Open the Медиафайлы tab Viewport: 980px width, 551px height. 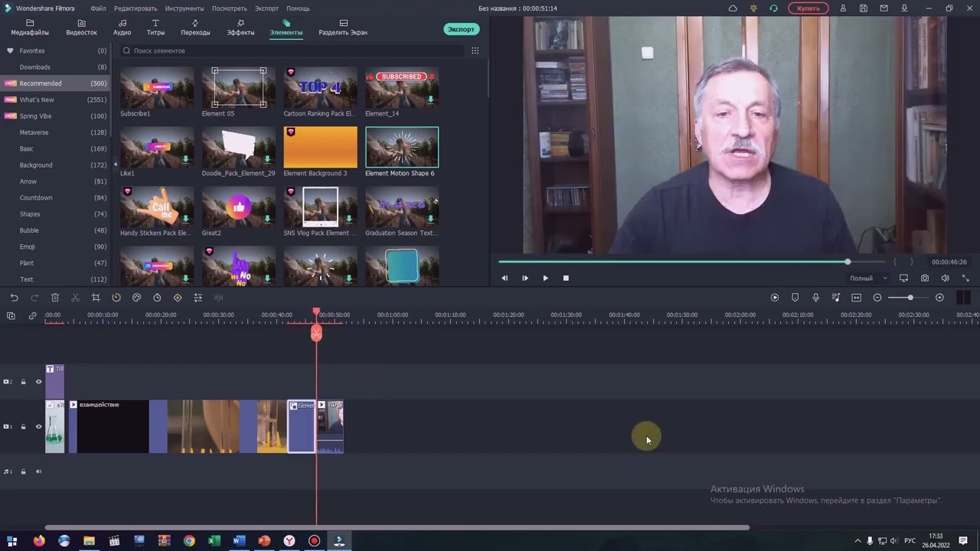[x=30, y=28]
